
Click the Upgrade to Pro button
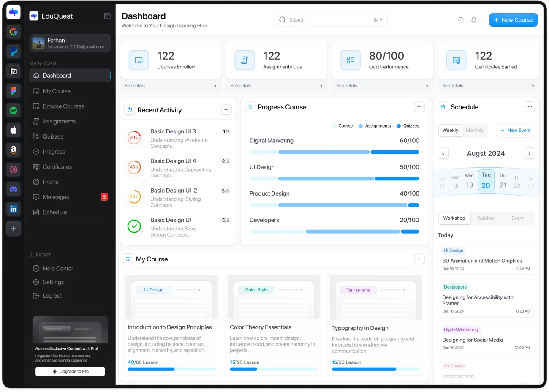point(70,372)
